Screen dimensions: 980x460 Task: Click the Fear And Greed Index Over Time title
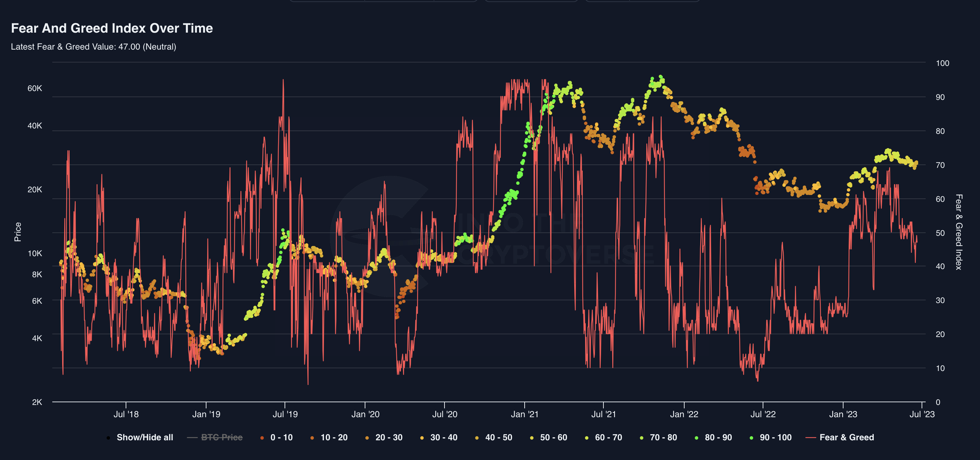[x=112, y=28]
